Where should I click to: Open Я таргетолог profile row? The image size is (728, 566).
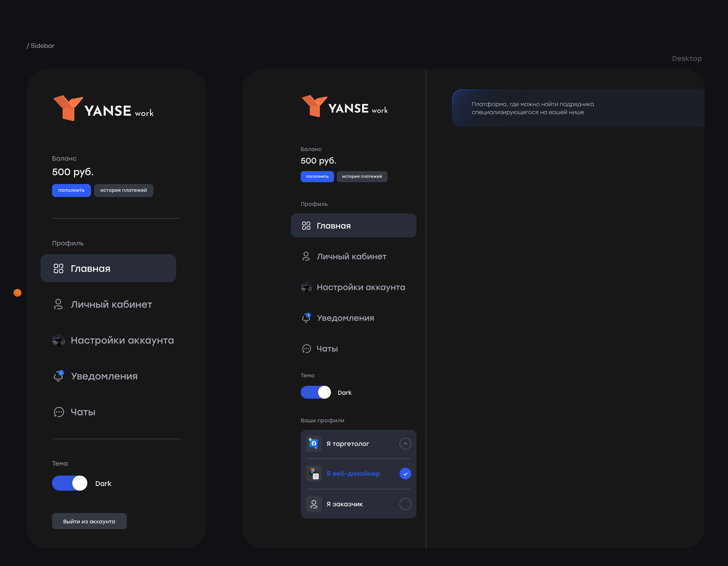click(348, 444)
